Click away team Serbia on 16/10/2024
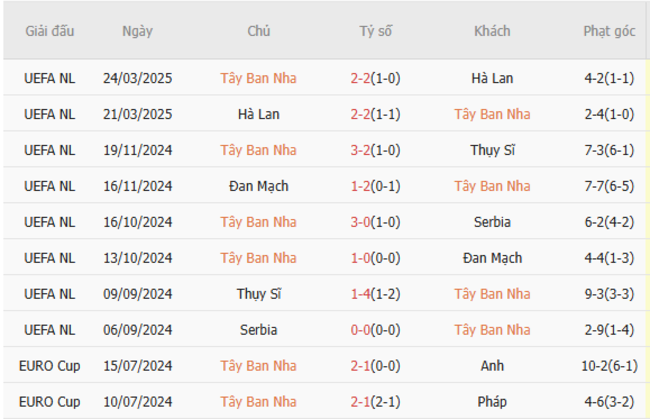The width and height of the screenshot is (650, 419). 492,222
